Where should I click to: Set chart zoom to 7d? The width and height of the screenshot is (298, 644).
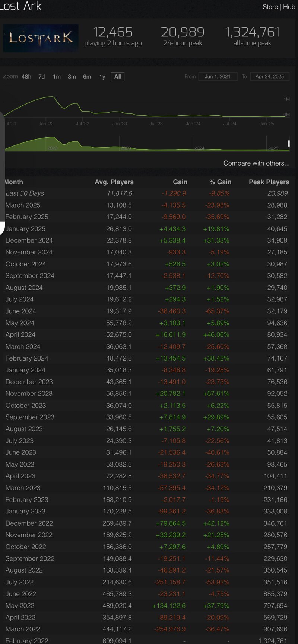pyautogui.click(x=42, y=77)
